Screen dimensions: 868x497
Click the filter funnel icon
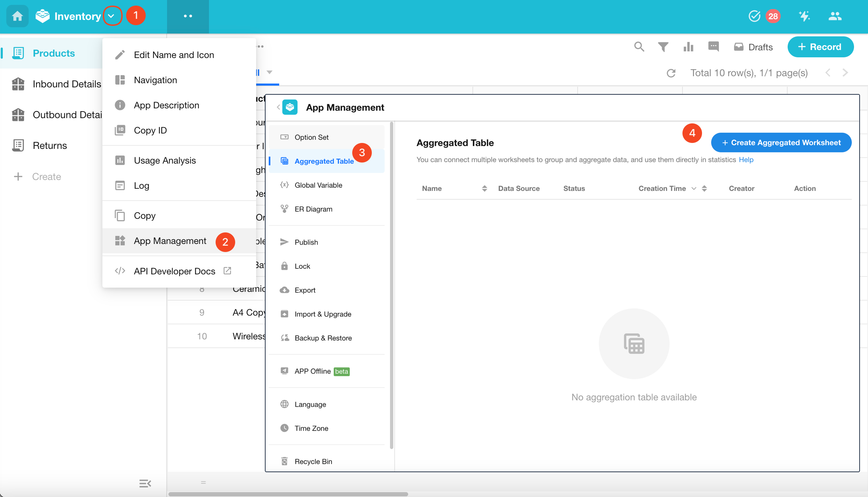click(663, 47)
